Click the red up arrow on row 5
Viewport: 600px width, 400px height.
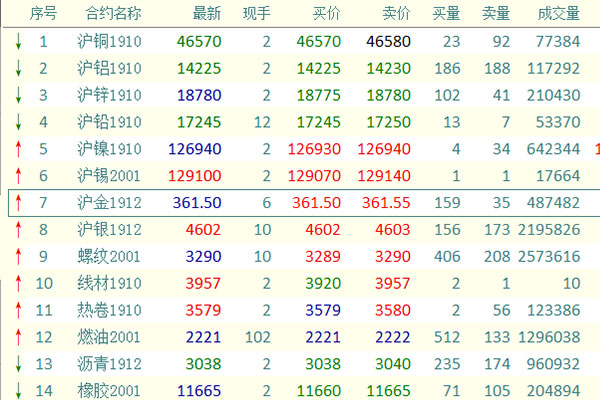pyautogui.click(x=18, y=149)
